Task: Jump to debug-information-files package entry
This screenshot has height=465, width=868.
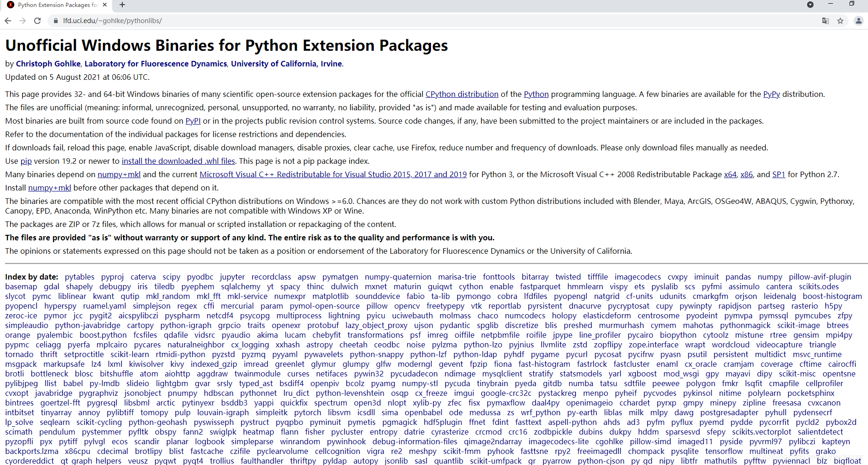Action: pyautogui.click(x=415, y=441)
